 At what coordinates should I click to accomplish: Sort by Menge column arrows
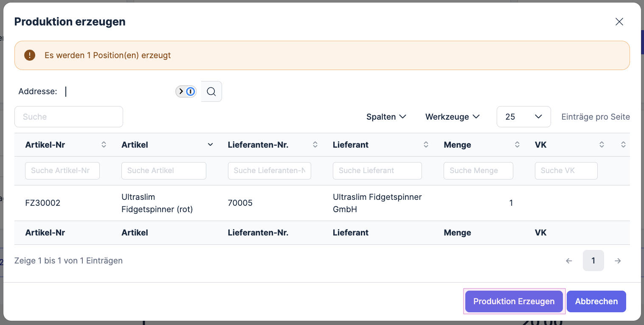click(x=517, y=145)
